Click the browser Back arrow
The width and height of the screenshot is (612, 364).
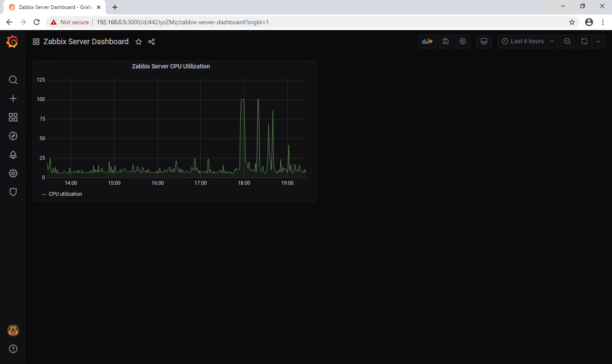[9, 22]
